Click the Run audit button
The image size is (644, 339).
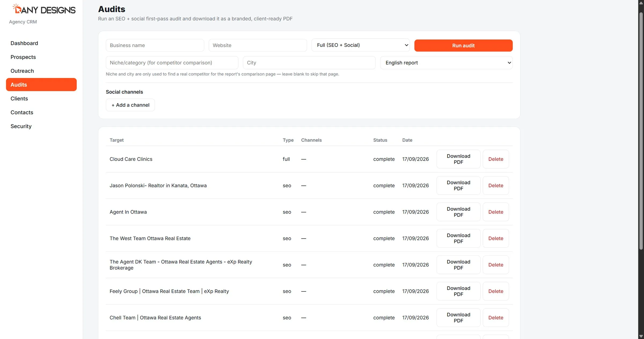pyautogui.click(x=463, y=45)
